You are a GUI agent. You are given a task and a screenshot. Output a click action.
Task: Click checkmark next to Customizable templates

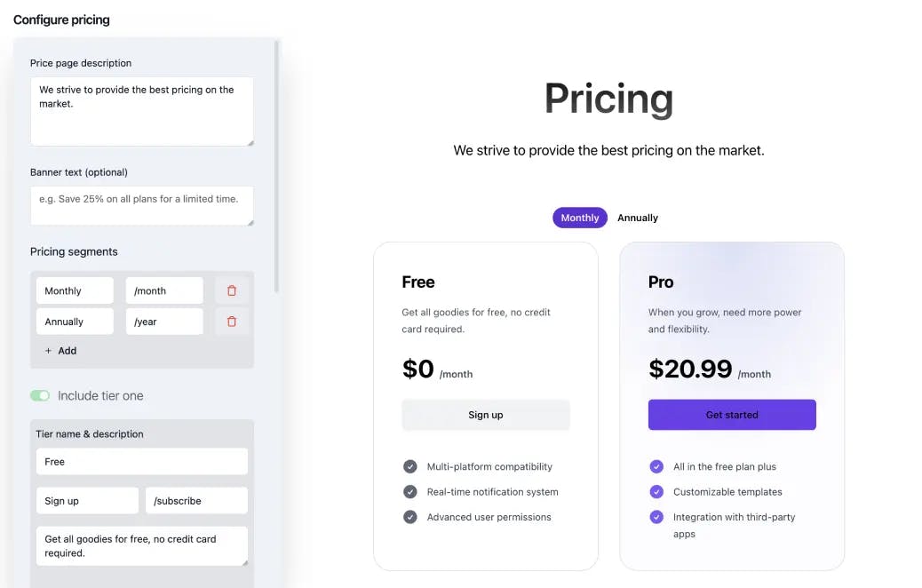[656, 491]
